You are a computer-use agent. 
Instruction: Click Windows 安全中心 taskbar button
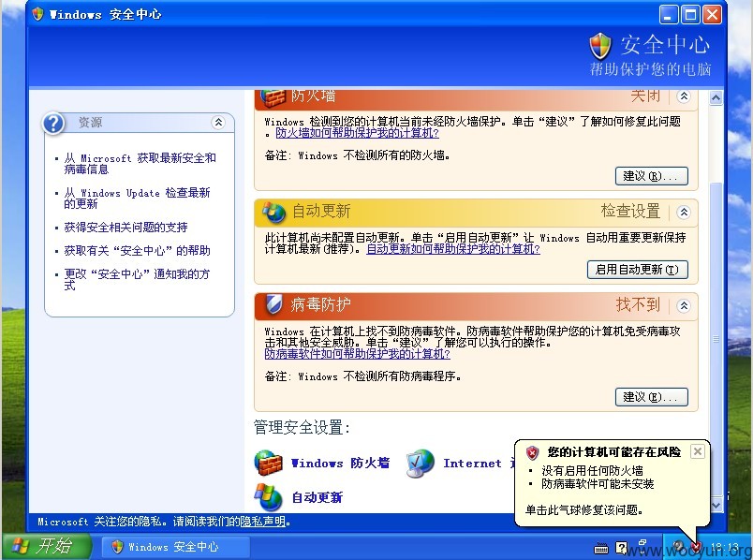point(175,547)
